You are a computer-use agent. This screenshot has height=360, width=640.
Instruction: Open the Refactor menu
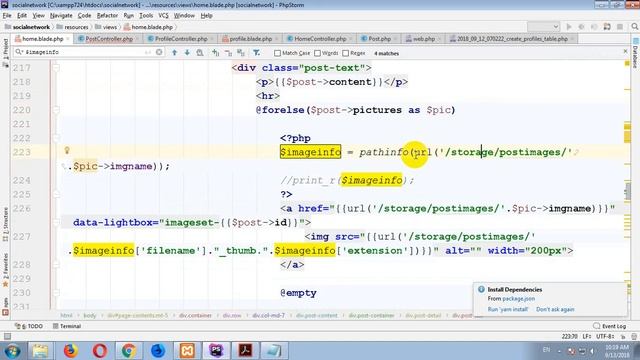[x=107, y=16]
